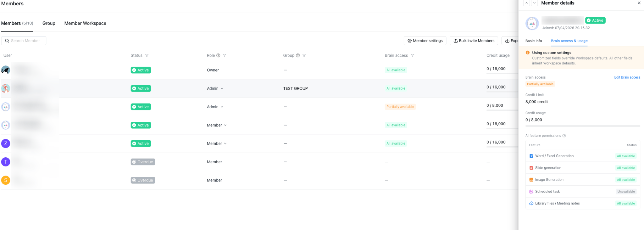Filter members by Status column funnel icon
Image resolution: width=644 pixels, height=230 pixels.
(x=147, y=55)
